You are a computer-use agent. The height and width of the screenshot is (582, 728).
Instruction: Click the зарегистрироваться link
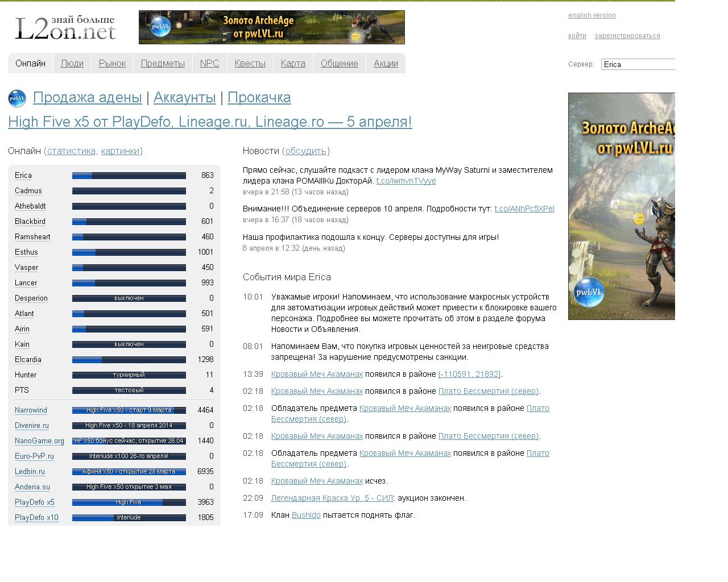627,36
